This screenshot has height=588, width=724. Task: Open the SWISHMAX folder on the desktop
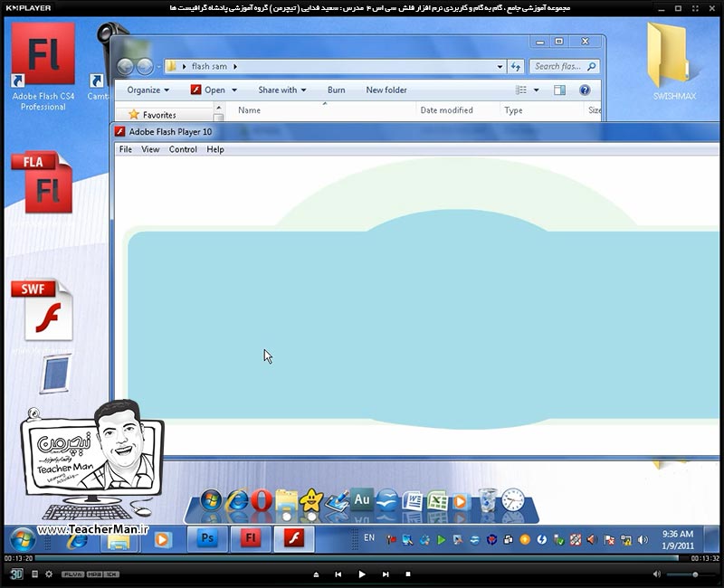click(673, 61)
